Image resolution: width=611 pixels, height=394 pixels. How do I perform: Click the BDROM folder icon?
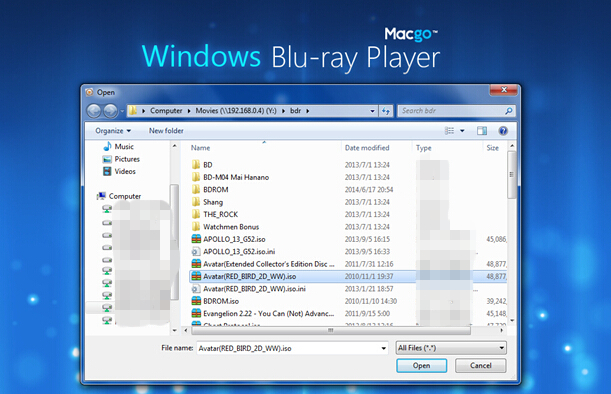(196, 190)
